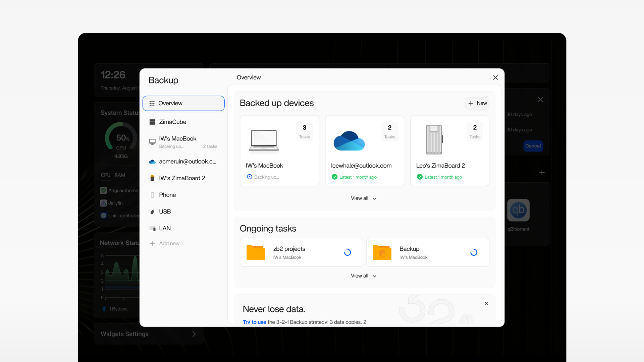The width and height of the screenshot is (644, 362).
Task: Click the backing up sync icon under IW's MacBook
Action: pos(249,177)
